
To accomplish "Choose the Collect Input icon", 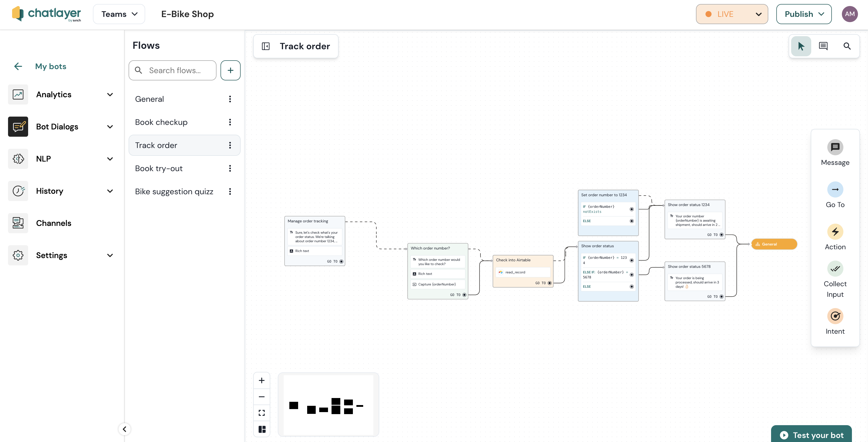I will pyautogui.click(x=835, y=269).
